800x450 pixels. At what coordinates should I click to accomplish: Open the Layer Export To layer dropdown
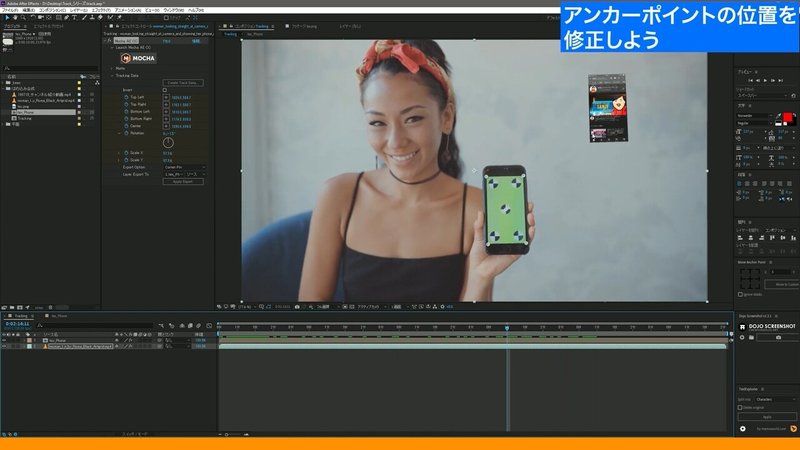(x=173, y=174)
